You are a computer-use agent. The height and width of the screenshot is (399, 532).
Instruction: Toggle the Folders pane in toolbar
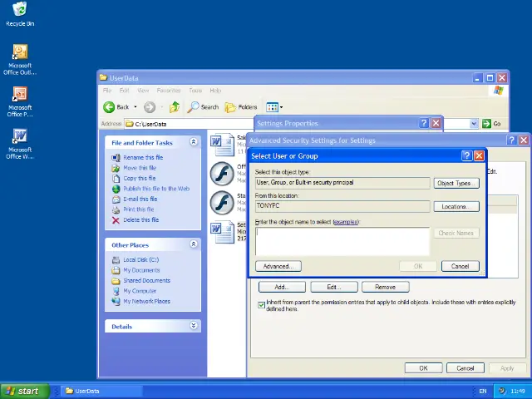(241, 107)
